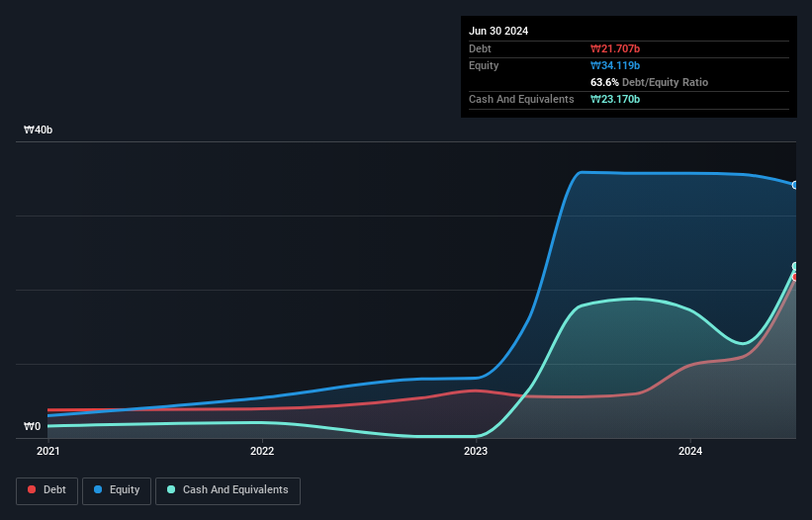Click the ₩21.707b debt value
This screenshot has height=520, width=812.
pos(615,48)
